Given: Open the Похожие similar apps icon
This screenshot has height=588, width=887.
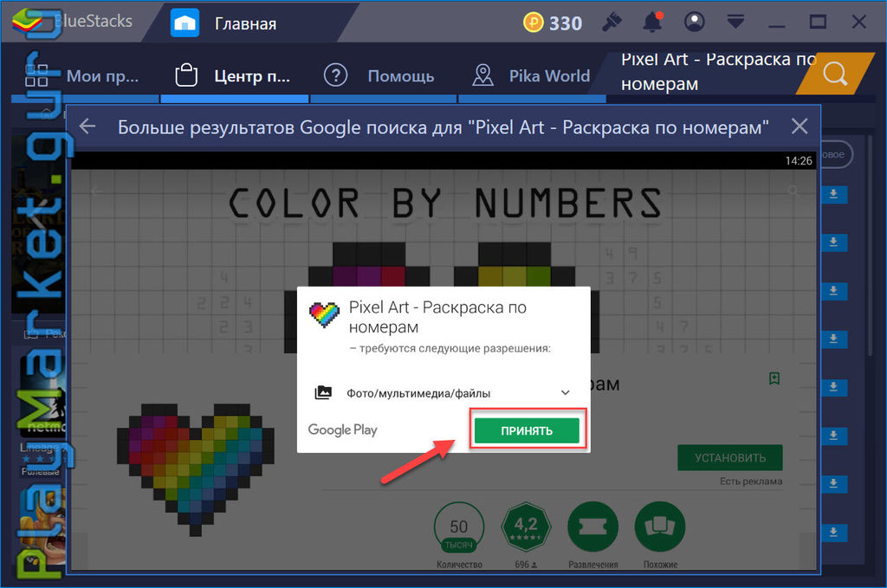Looking at the screenshot, I should [x=659, y=527].
